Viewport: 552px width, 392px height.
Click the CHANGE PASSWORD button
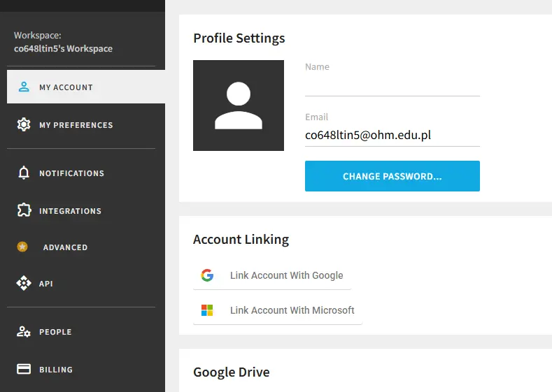[x=392, y=176]
